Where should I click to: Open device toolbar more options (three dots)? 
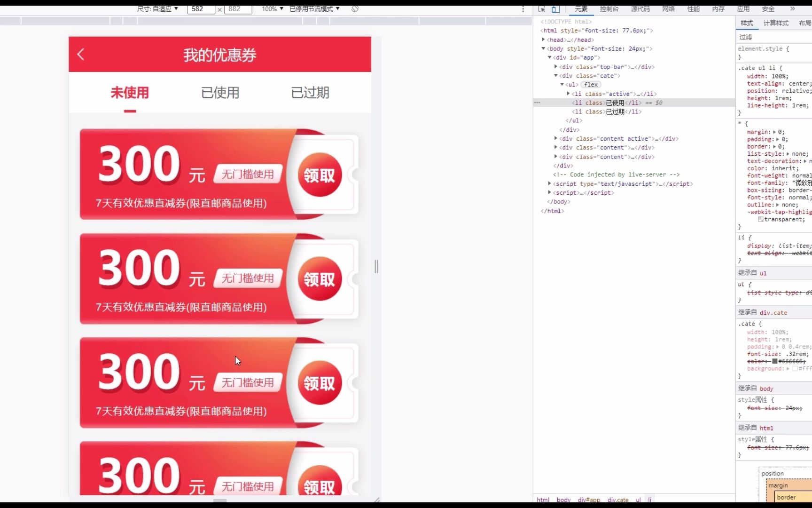pos(523,9)
